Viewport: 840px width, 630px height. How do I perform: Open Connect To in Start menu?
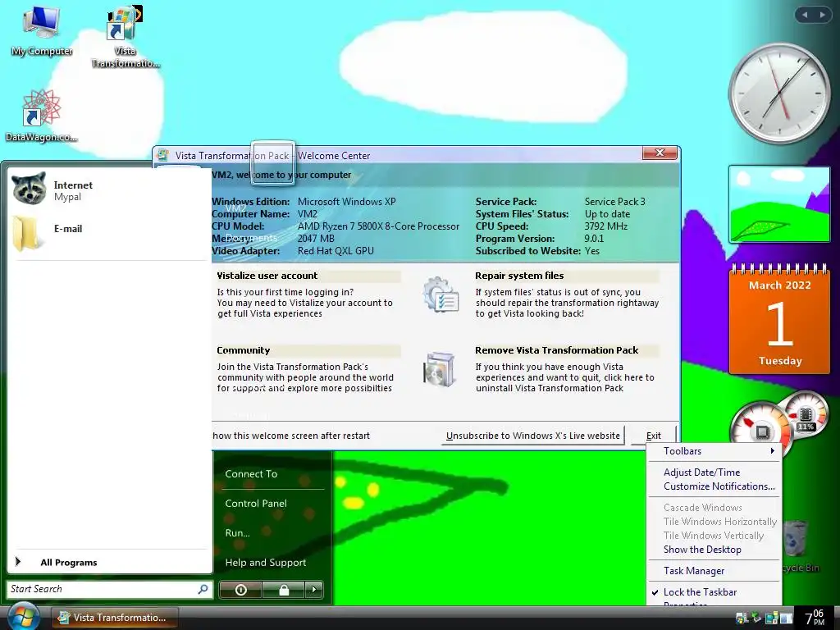point(251,474)
